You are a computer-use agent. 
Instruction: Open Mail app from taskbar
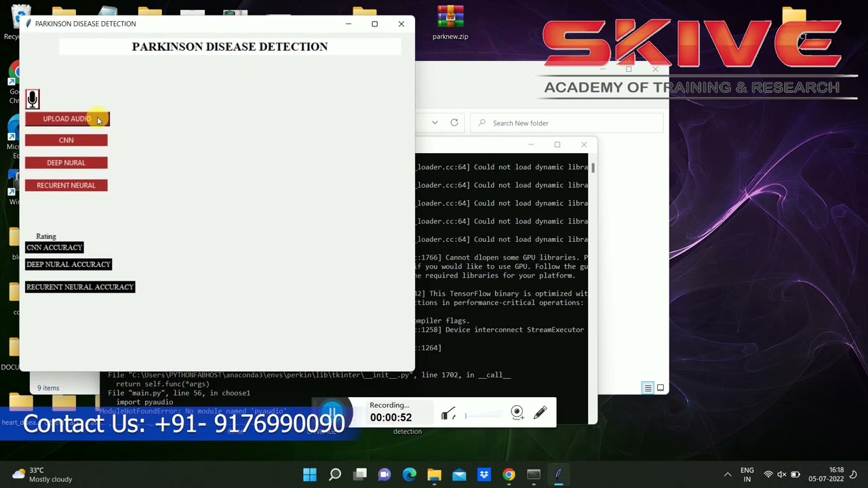click(x=459, y=474)
